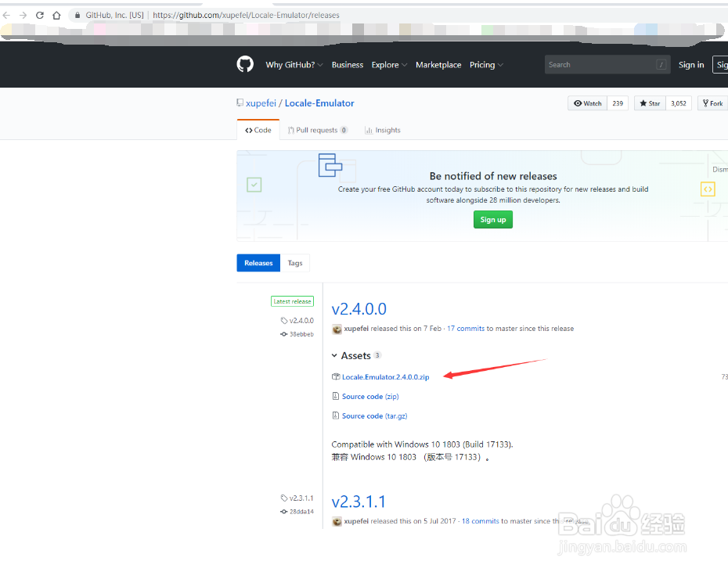Select the Tags tab

tap(295, 263)
